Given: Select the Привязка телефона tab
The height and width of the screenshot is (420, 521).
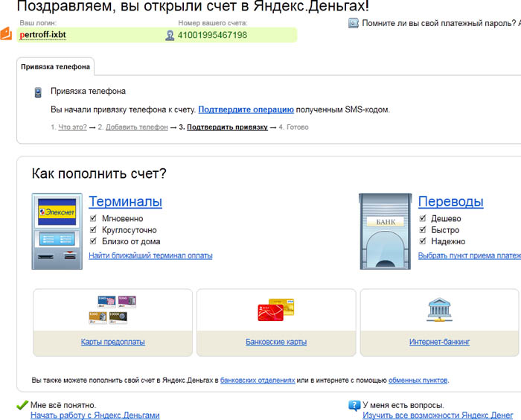Looking at the screenshot, I should pos(56,67).
